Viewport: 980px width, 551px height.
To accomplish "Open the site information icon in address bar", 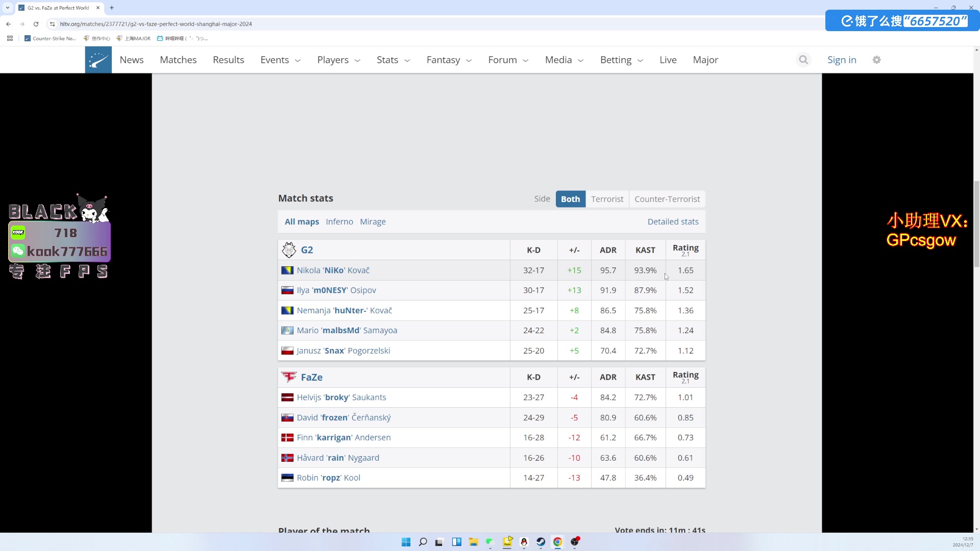I will [x=52, y=24].
